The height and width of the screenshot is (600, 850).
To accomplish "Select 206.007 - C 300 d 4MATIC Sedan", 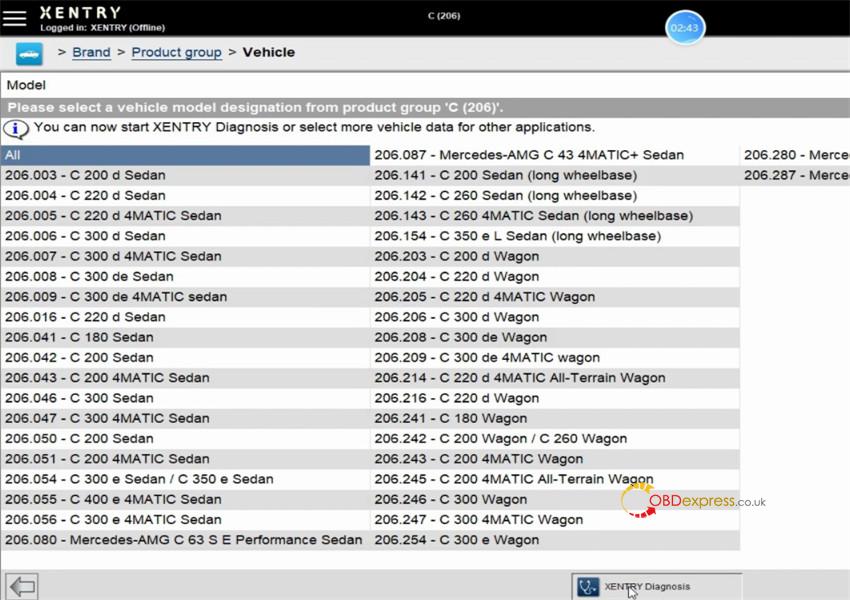I will (x=185, y=256).
